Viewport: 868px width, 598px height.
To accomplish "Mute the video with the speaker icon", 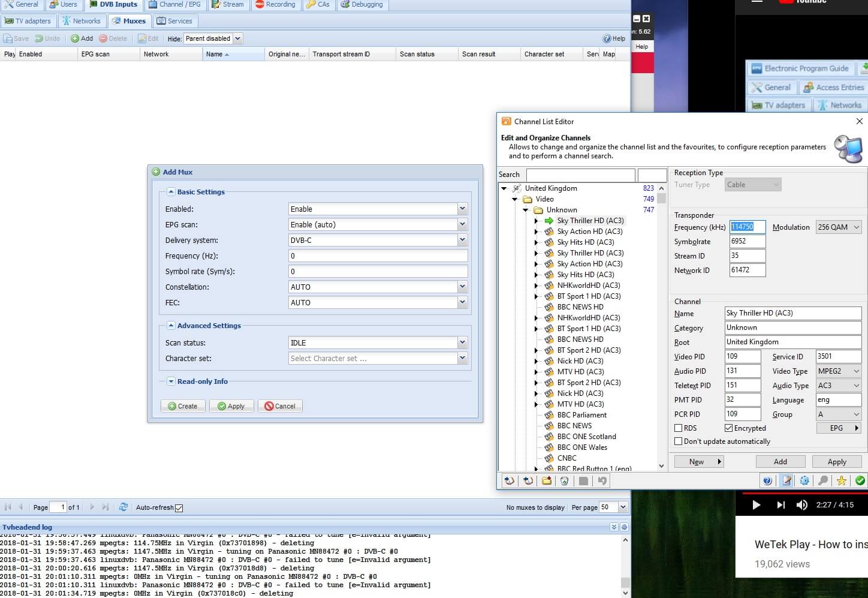I will [x=801, y=504].
